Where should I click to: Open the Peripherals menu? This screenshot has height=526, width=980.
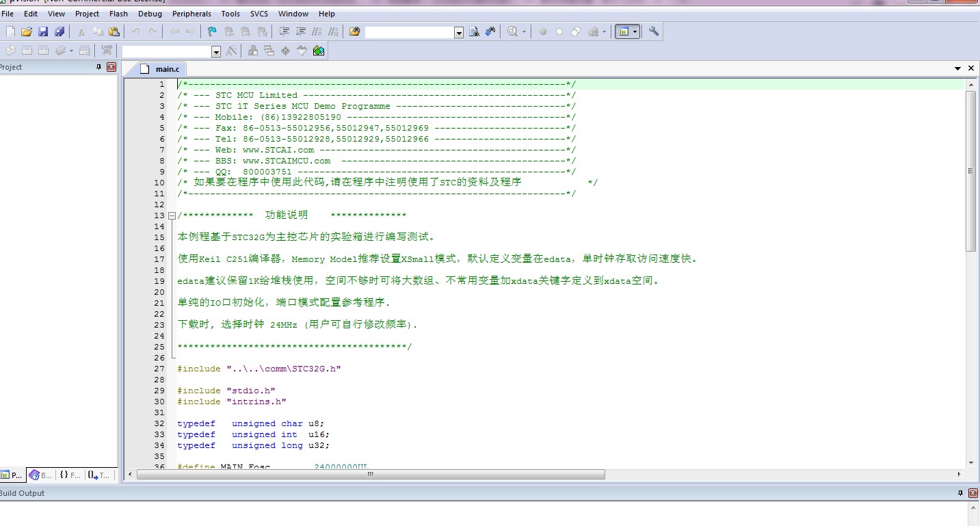(x=191, y=14)
